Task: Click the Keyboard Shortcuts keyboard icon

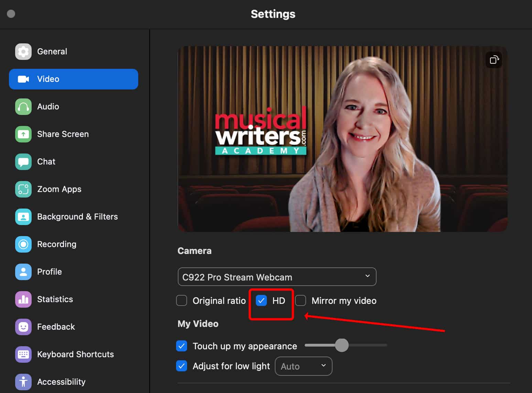Action: [x=23, y=354]
